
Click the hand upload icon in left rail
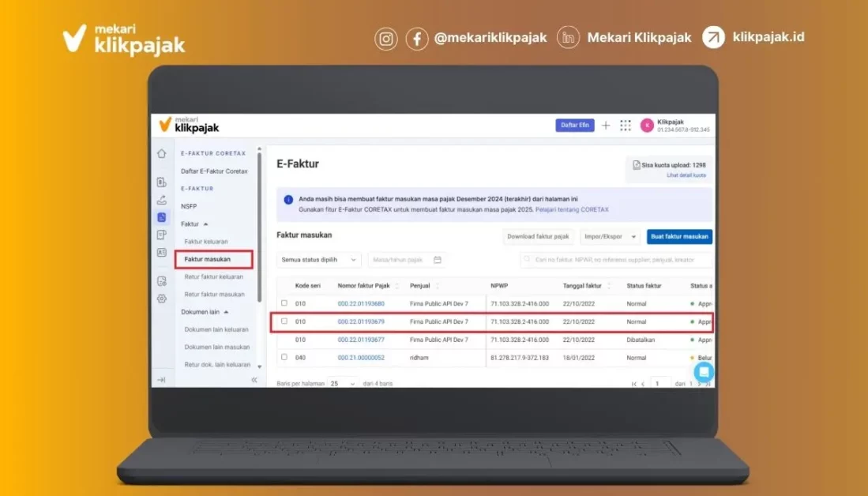click(x=162, y=200)
